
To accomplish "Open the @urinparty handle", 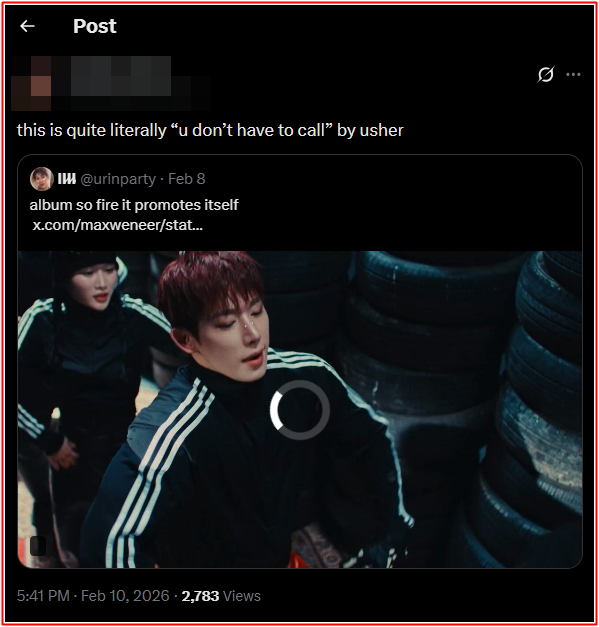I will pyautogui.click(x=118, y=179).
